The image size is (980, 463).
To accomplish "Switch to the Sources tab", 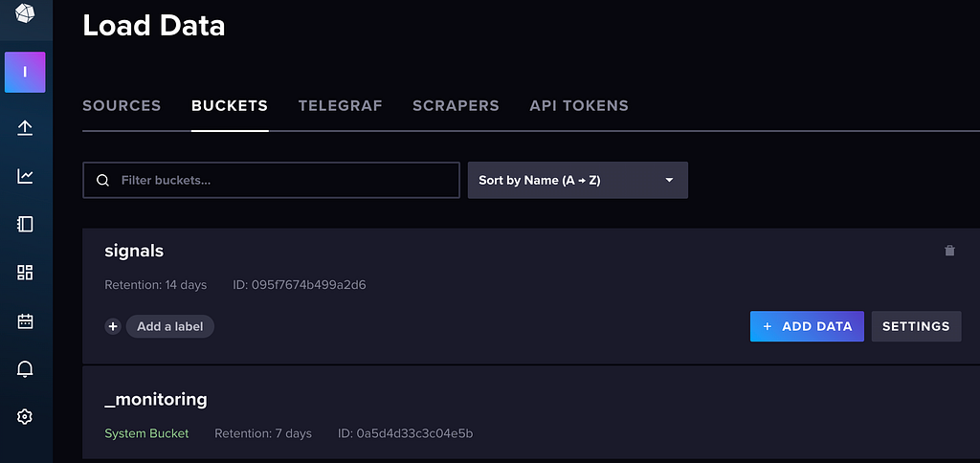I will [122, 105].
